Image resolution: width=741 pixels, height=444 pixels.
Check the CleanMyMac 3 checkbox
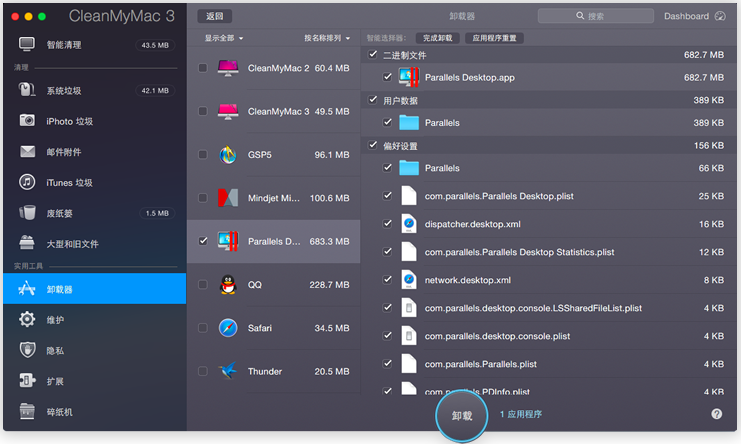point(203,111)
